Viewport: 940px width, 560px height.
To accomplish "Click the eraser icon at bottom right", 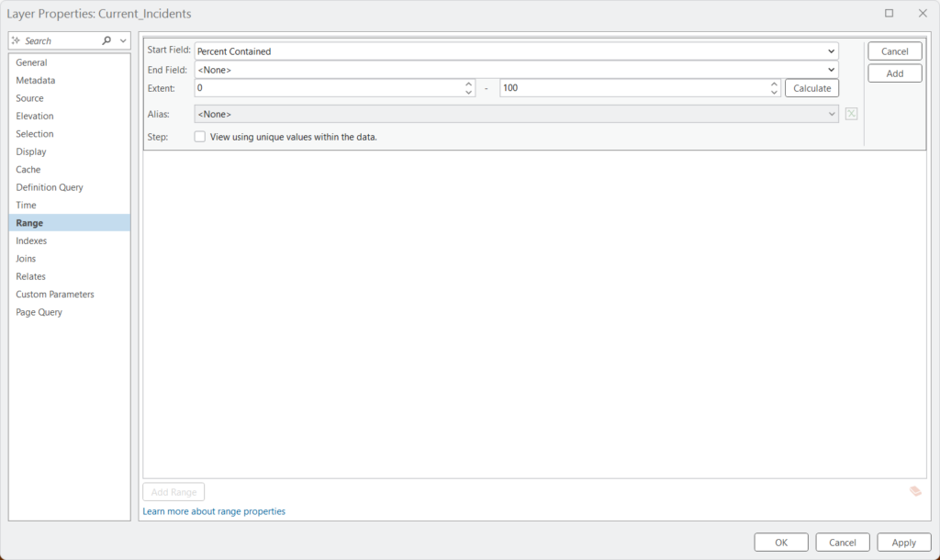I will pos(915,492).
